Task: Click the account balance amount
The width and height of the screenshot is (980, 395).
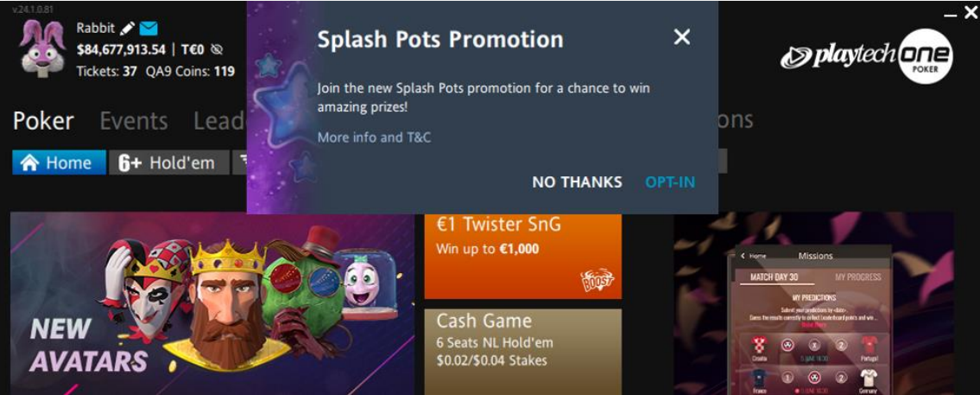Action: [121, 49]
